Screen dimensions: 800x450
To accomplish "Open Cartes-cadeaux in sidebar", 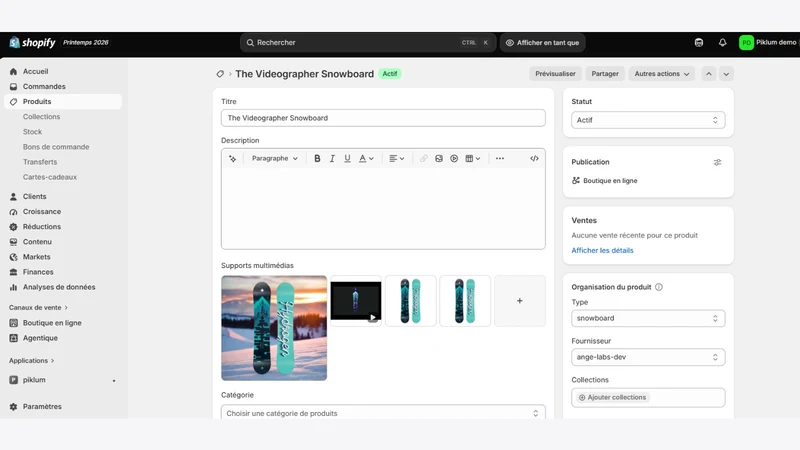I will tap(49, 177).
